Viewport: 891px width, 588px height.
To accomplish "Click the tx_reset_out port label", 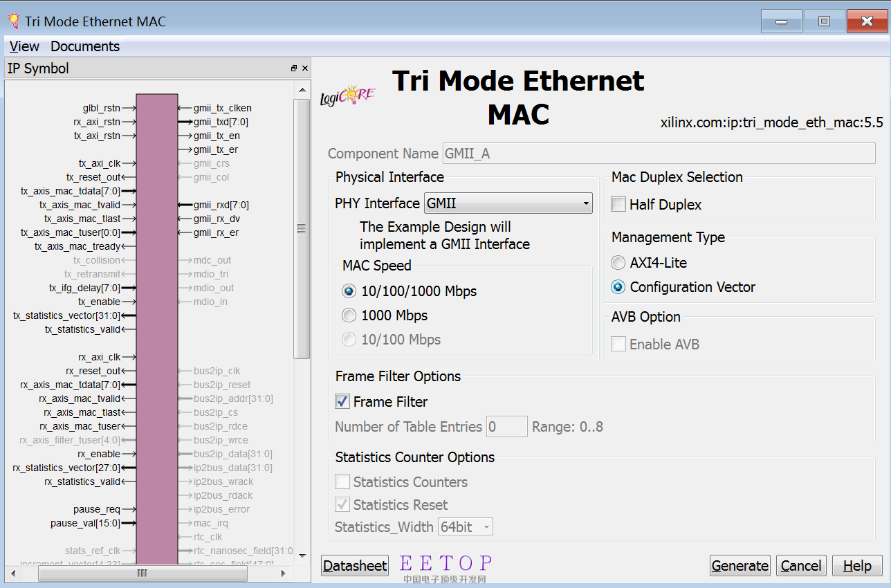I will pyautogui.click(x=93, y=177).
